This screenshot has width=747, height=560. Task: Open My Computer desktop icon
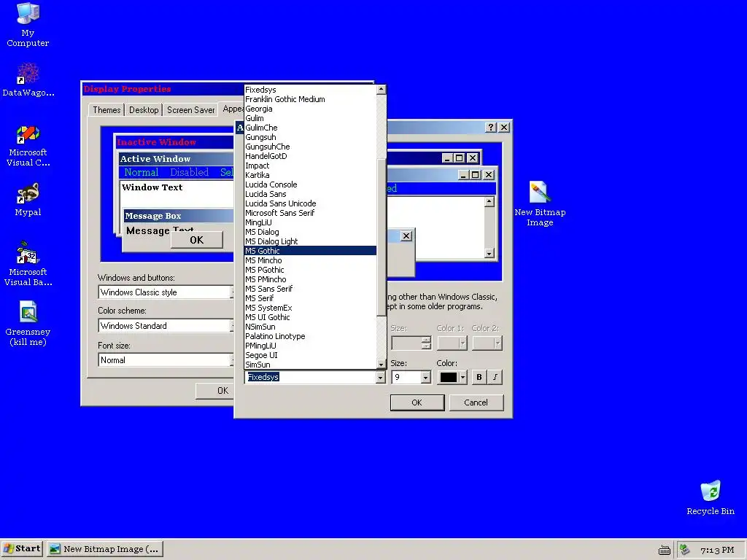click(28, 25)
